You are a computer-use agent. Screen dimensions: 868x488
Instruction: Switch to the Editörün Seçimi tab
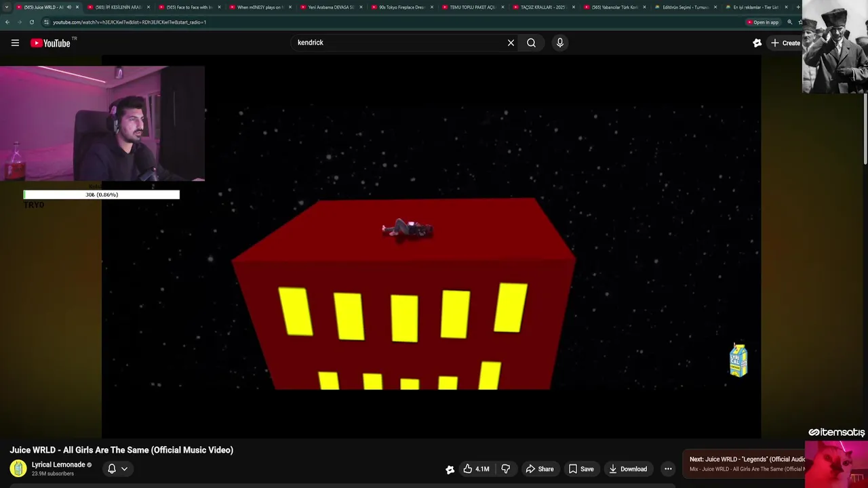pyautogui.click(x=686, y=7)
